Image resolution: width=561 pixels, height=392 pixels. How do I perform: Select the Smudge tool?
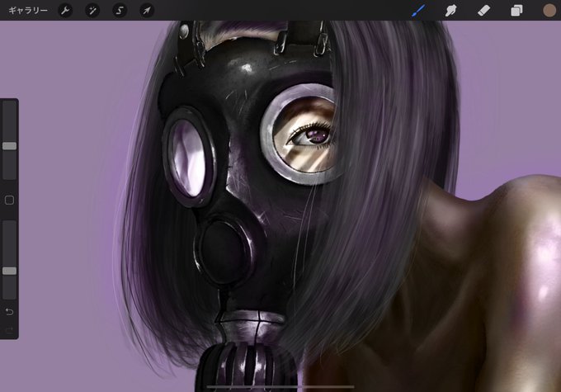tap(450, 11)
